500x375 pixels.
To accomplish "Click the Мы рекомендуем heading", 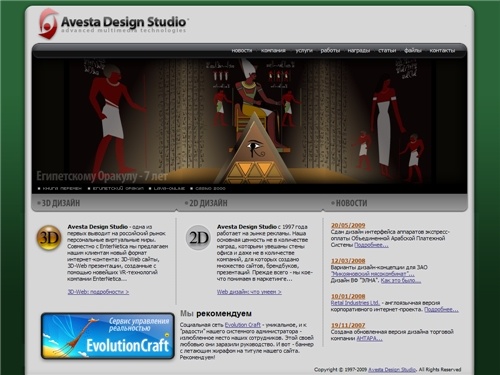I will 216,313.
